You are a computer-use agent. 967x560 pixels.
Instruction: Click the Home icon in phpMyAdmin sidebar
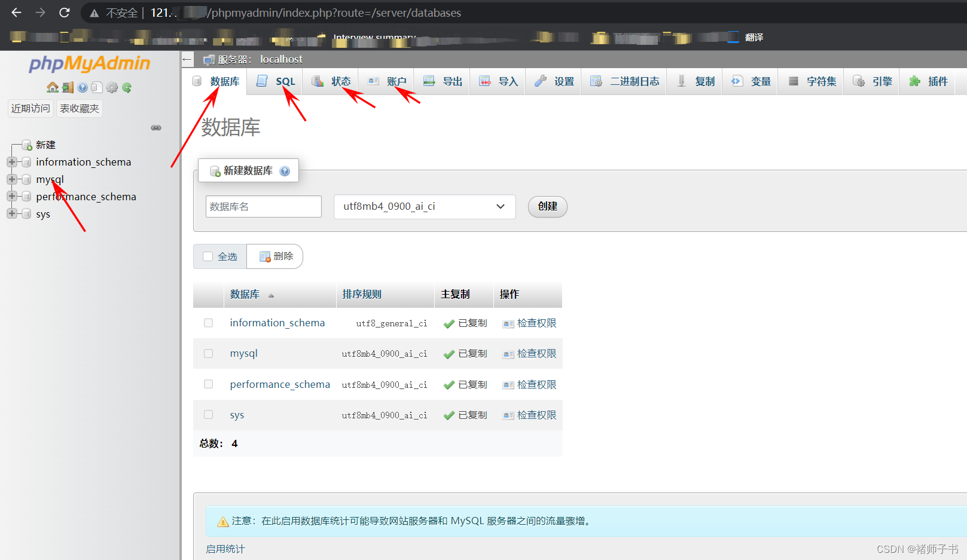tap(53, 88)
